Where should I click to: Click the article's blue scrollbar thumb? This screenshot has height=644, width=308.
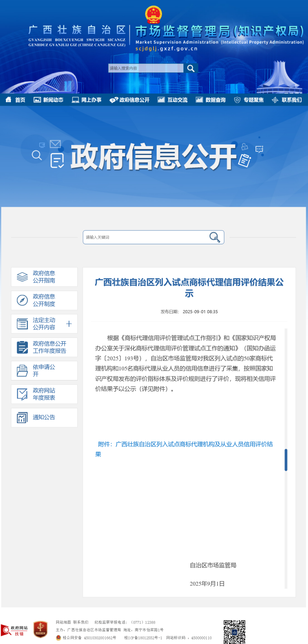286,460
